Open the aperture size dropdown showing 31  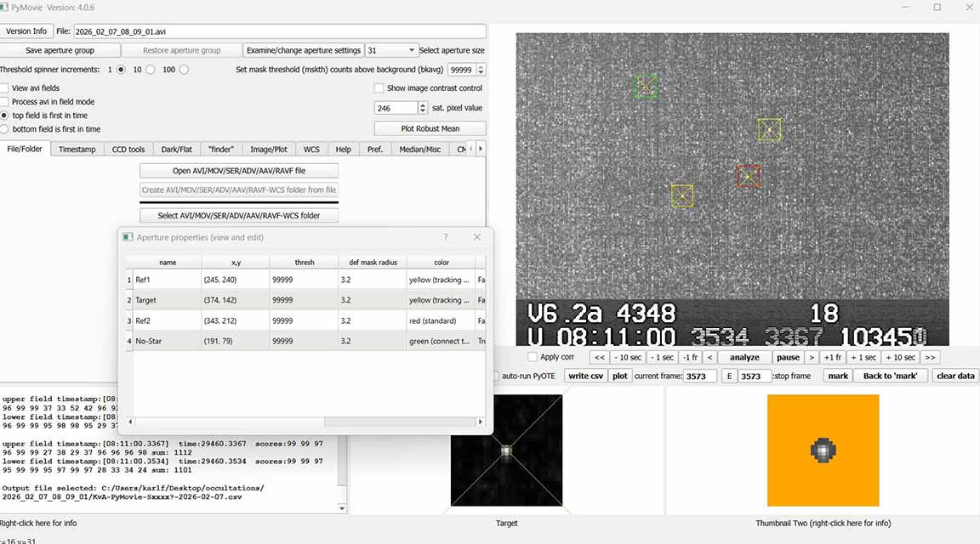[391, 50]
